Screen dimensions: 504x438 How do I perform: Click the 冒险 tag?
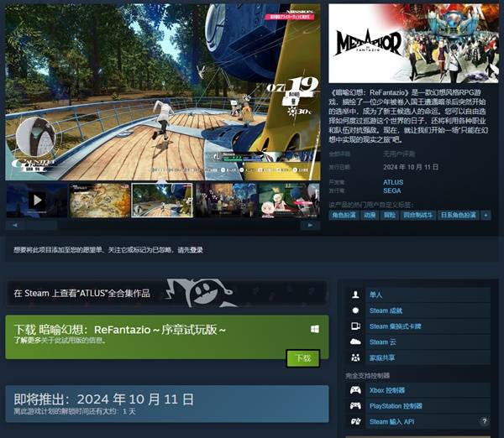[x=390, y=215]
